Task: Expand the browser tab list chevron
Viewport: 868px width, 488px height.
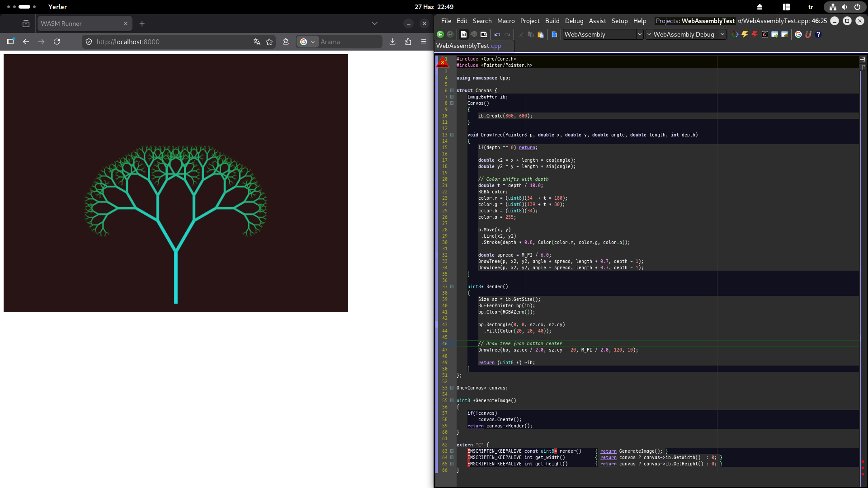Action: (x=375, y=23)
